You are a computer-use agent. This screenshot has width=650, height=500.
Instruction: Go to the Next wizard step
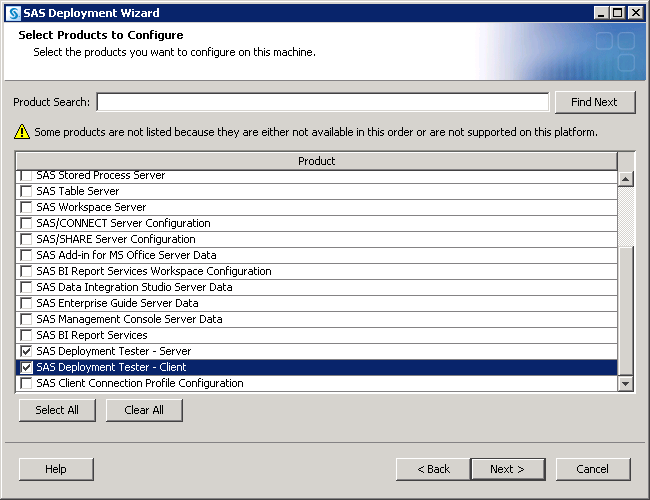pos(508,469)
